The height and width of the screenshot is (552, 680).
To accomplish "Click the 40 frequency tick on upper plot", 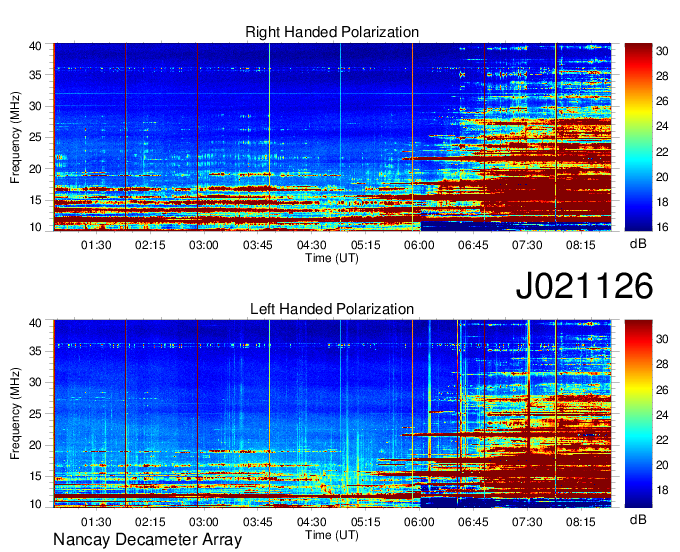I will (x=35, y=46).
